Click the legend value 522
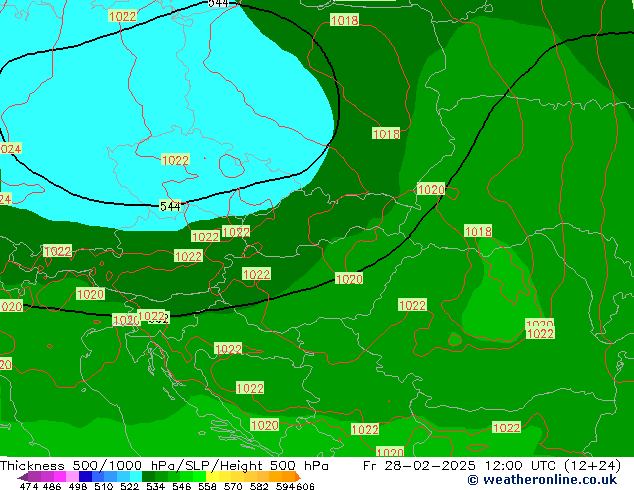Screen dimensions: 634x490 (x=129, y=486)
